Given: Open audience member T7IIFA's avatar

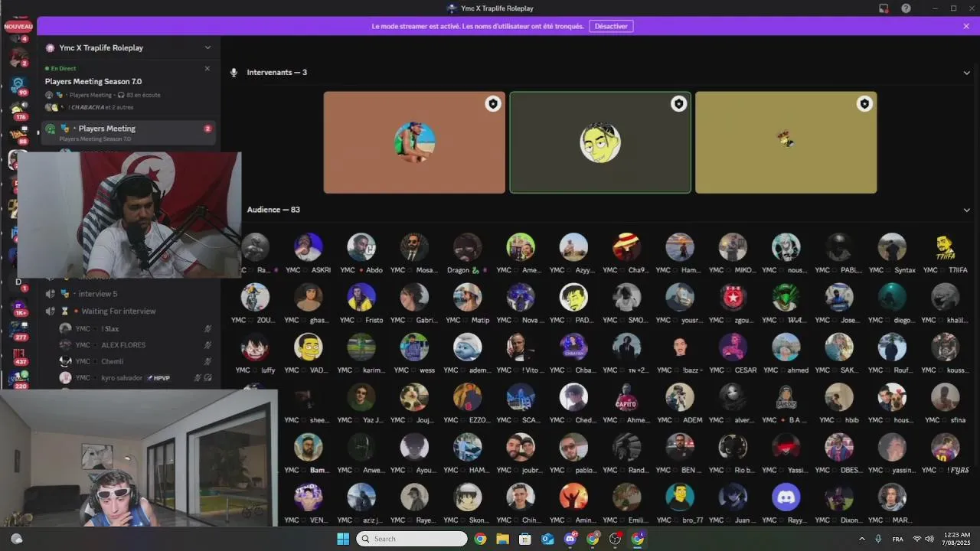Looking at the screenshot, I should click(945, 247).
